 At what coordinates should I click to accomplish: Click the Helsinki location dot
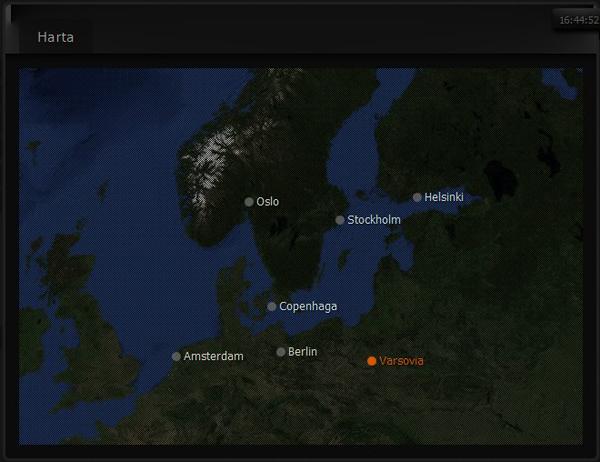click(x=417, y=198)
